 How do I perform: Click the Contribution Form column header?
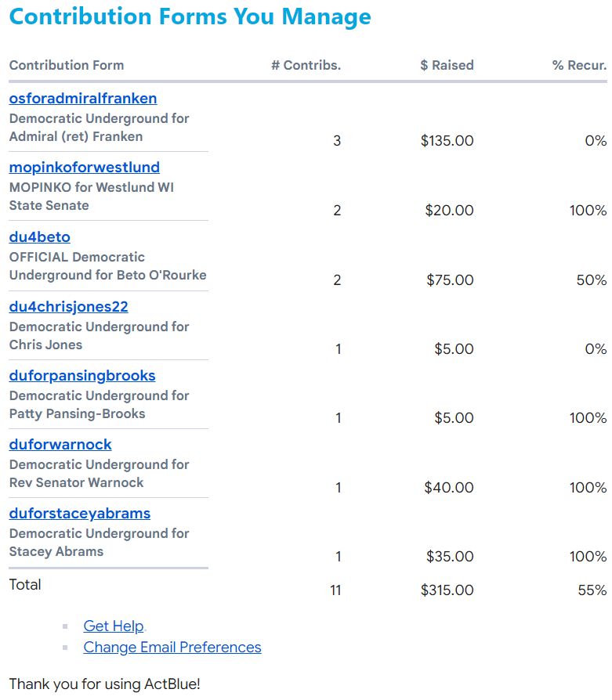coord(67,66)
